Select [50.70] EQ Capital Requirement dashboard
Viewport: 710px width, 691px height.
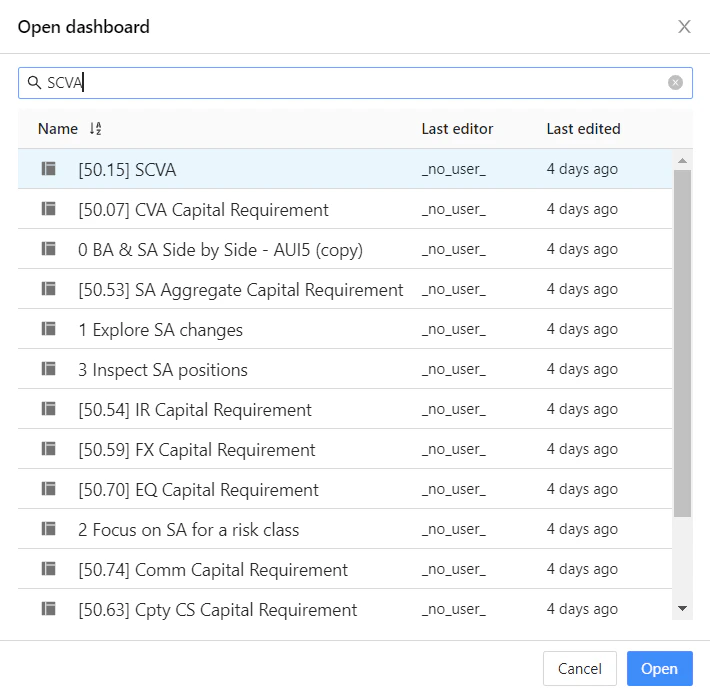(x=345, y=489)
